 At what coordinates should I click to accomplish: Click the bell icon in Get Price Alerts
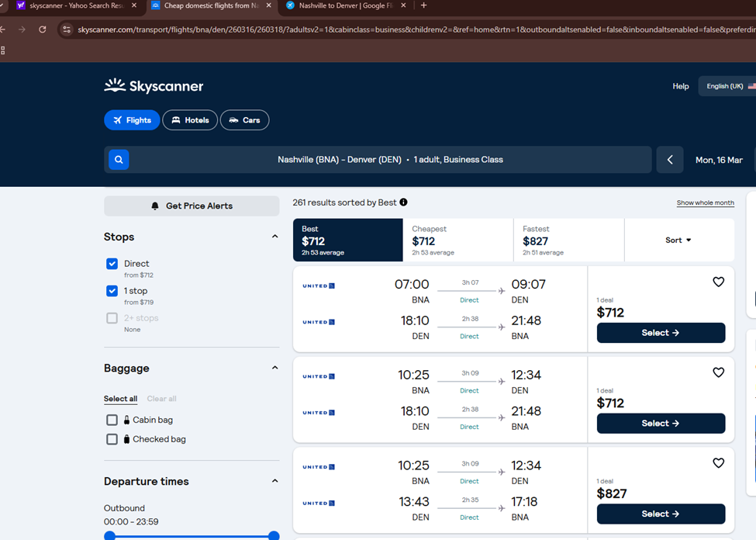[155, 206]
